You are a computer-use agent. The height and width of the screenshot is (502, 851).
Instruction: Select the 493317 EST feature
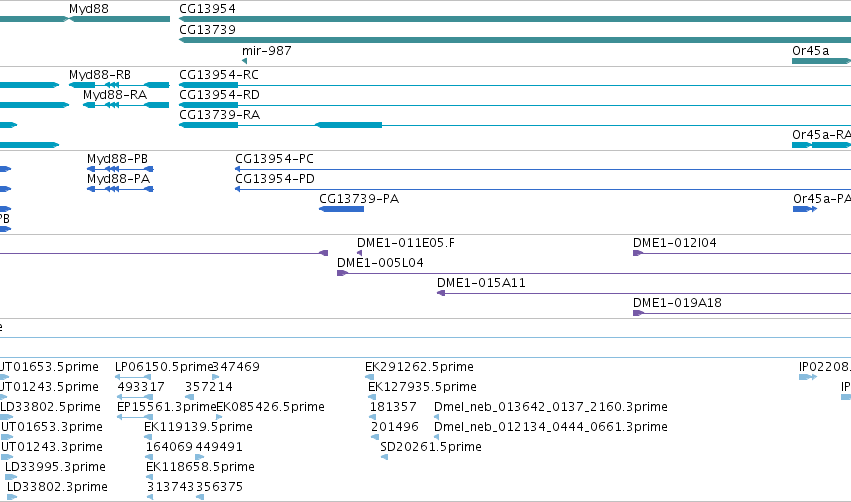point(135,397)
